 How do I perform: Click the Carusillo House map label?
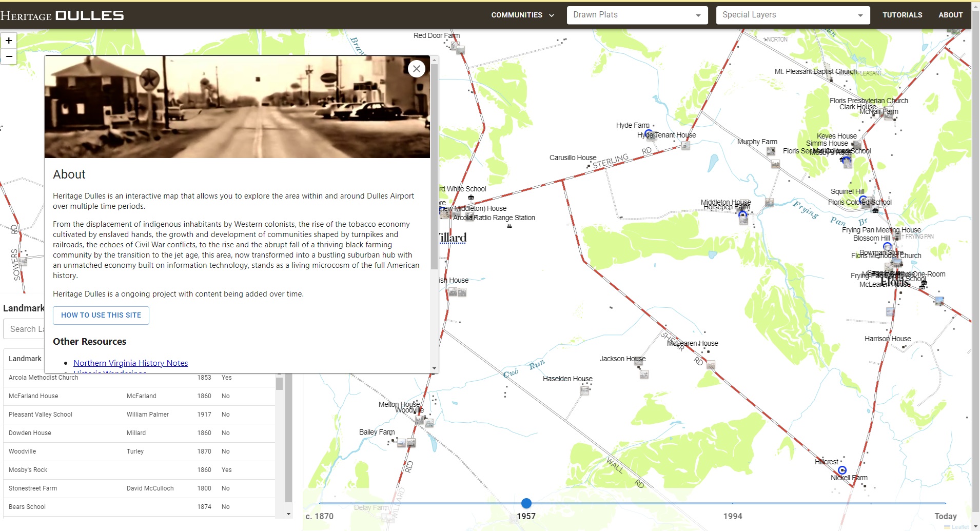(x=573, y=158)
